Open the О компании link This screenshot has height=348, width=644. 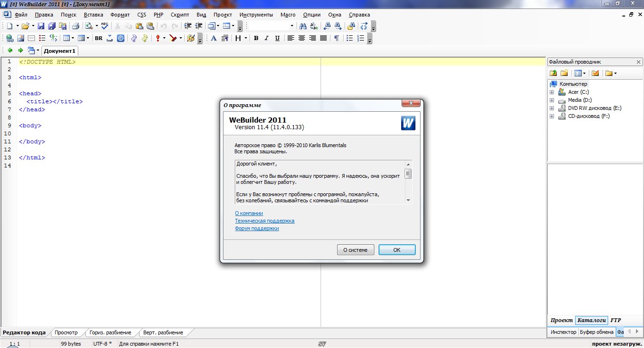(x=249, y=213)
